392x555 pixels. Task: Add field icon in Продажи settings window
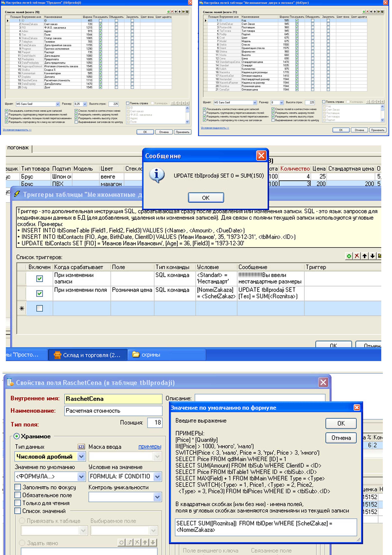(x=168, y=12)
